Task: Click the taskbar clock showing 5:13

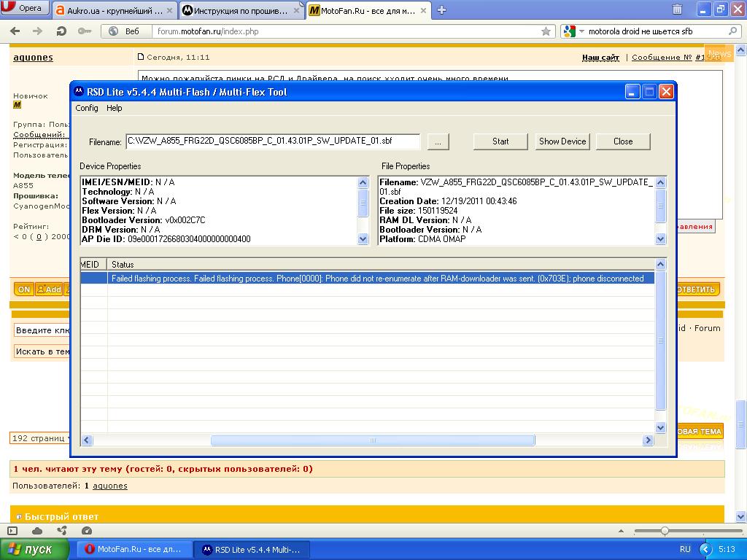Action: pyautogui.click(x=727, y=550)
